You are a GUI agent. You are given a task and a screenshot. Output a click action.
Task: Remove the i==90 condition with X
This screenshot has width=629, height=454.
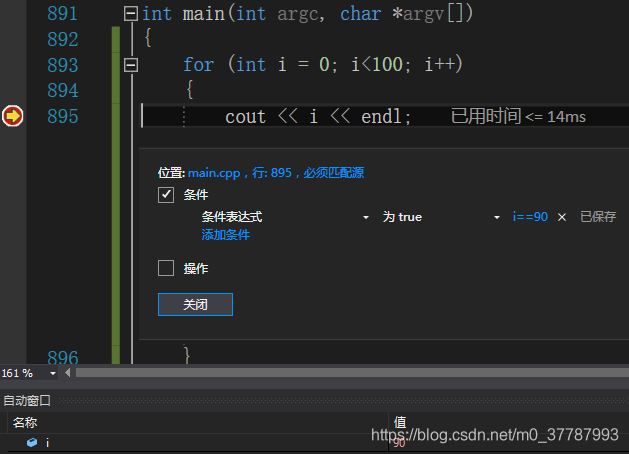562,217
